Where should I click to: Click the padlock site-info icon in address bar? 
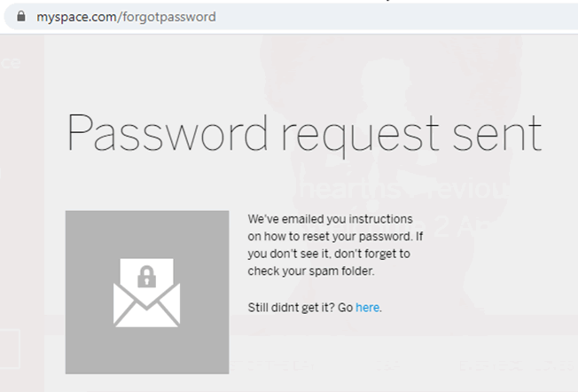21,16
